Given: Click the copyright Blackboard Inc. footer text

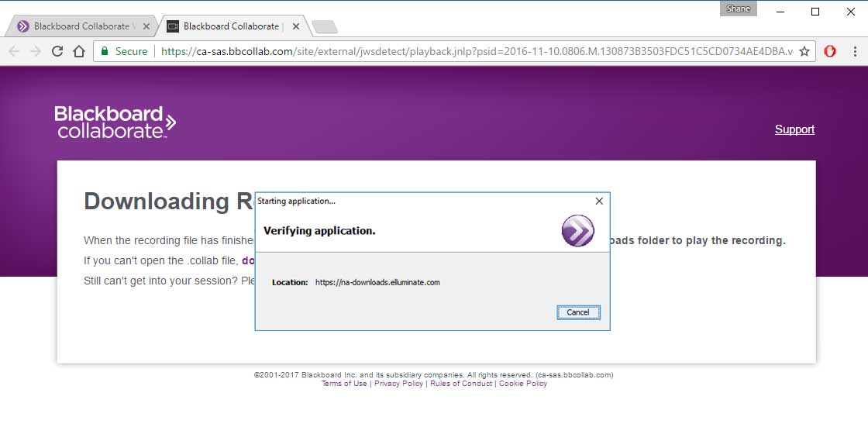Looking at the screenshot, I should coord(433,375).
